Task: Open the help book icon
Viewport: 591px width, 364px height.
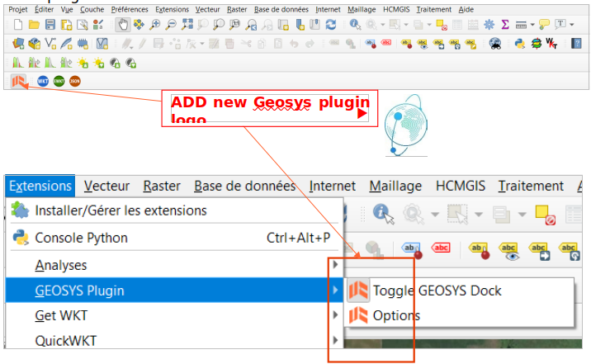Action: (x=577, y=44)
